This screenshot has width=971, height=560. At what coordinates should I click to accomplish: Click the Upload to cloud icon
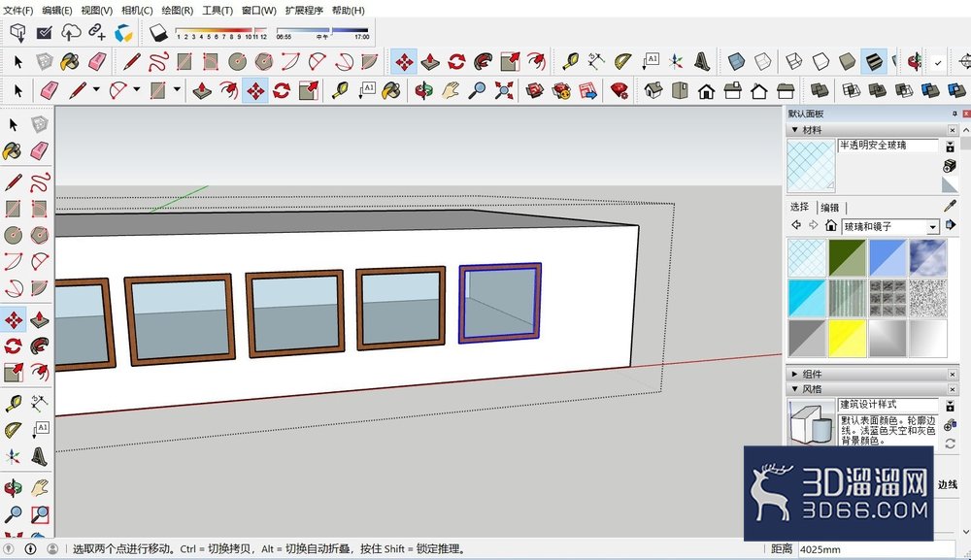pyautogui.click(x=71, y=32)
